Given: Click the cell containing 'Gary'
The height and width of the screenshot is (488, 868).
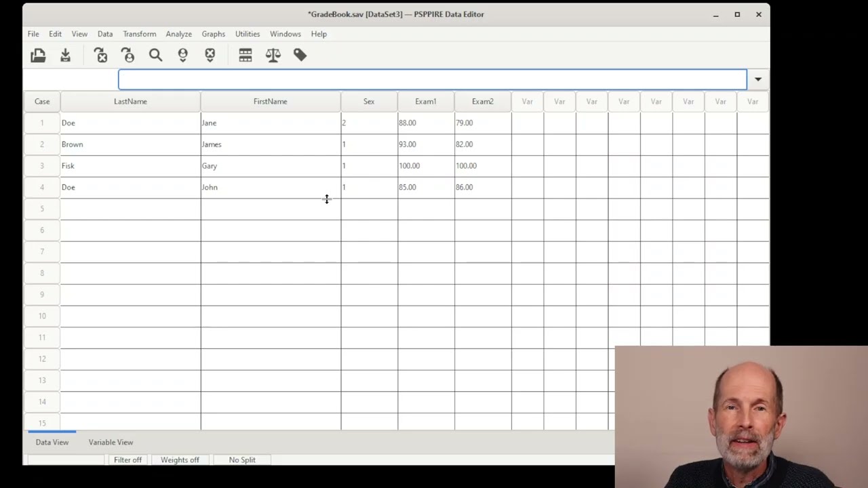Looking at the screenshot, I should point(271,166).
